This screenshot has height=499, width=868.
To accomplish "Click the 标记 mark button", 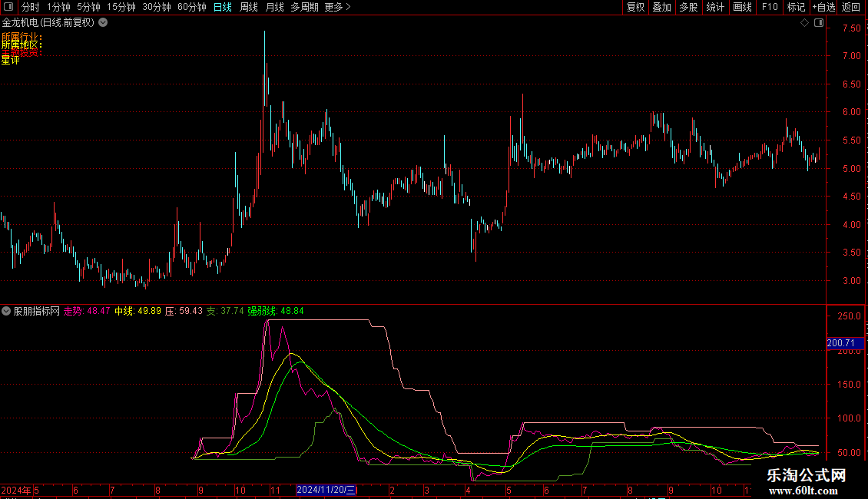I will [x=796, y=7].
